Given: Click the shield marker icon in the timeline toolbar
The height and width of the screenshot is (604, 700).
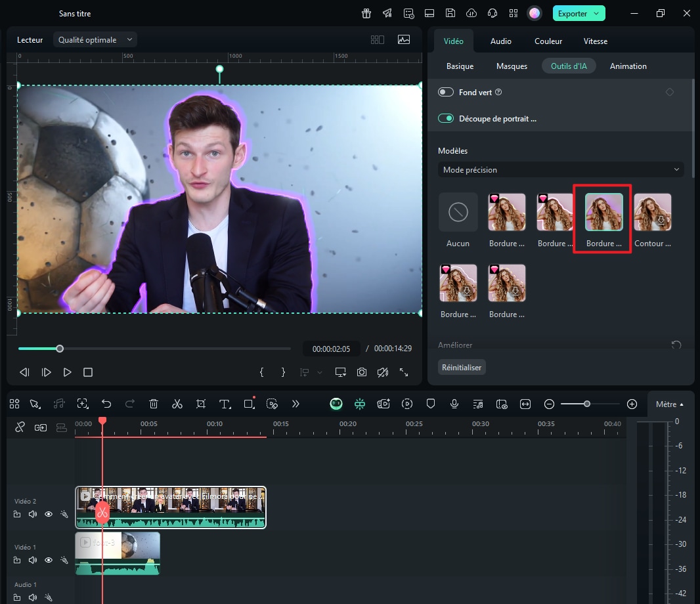Looking at the screenshot, I should pyautogui.click(x=431, y=404).
